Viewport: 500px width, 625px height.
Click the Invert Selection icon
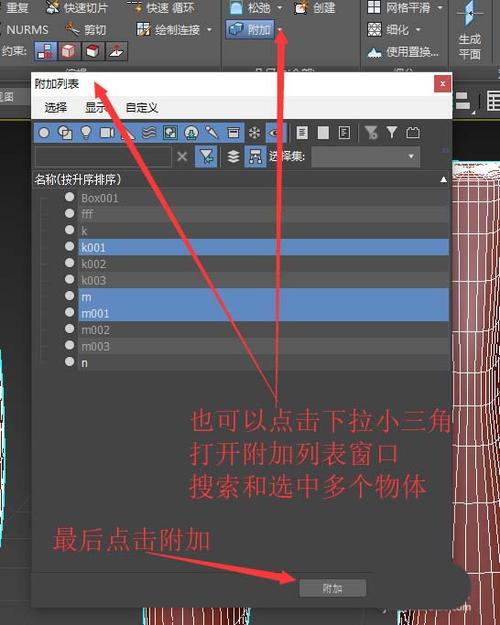[x=344, y=133]
